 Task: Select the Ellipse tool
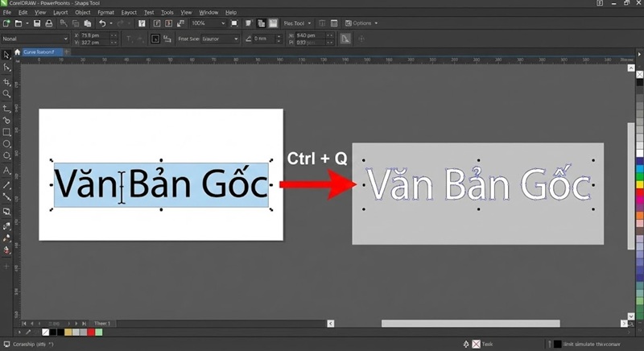coord(6,144)
